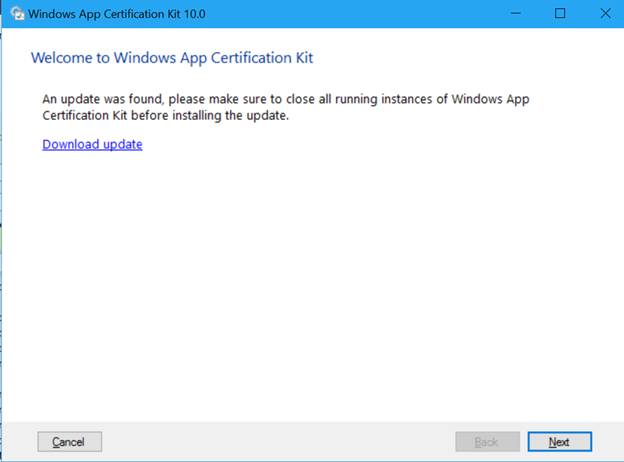This screenshot has width=624, height=462.
Task: Focus the window by clicking 'running instances' text
Action: point(397,100)
